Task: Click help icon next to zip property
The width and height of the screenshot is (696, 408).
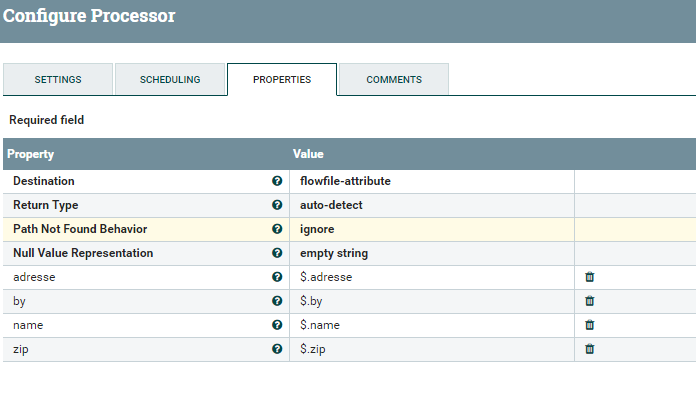Action: (x=277, y=349)
